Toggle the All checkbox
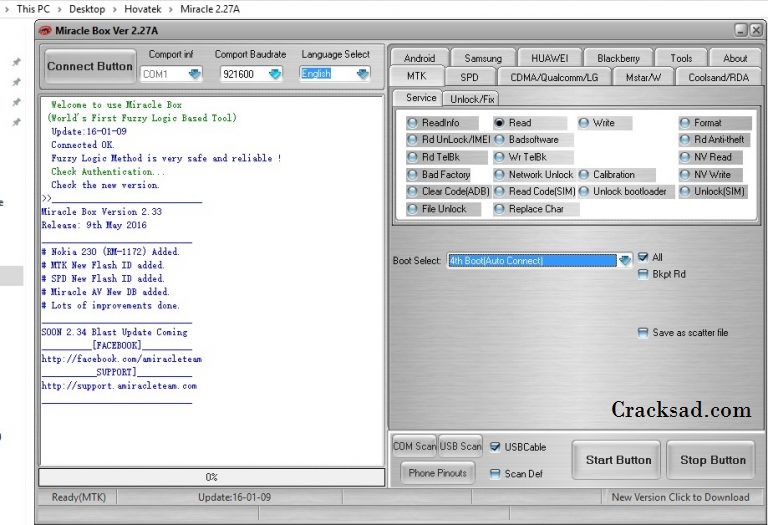This screenshot has height=525, width=768. click(643, 257)
